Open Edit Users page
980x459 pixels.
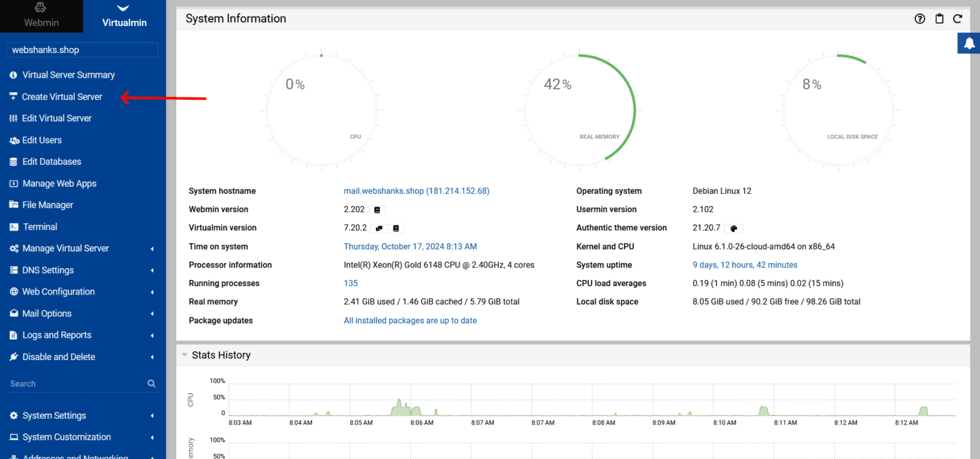[x=41, y=140]
